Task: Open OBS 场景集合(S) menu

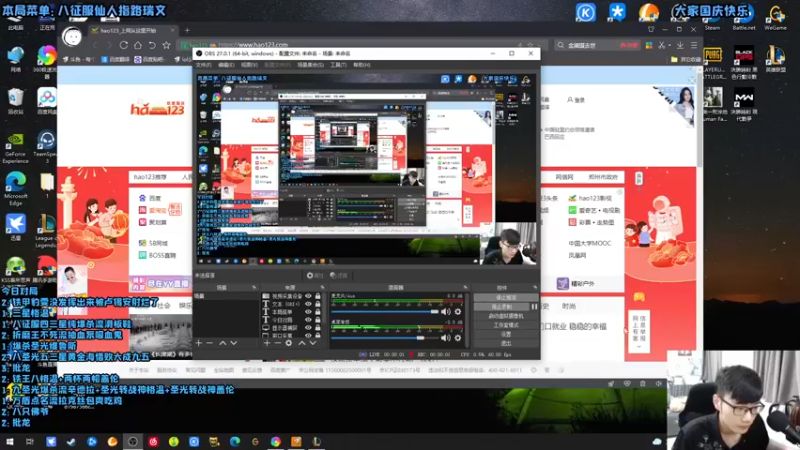Action: (x=310, y=65)
